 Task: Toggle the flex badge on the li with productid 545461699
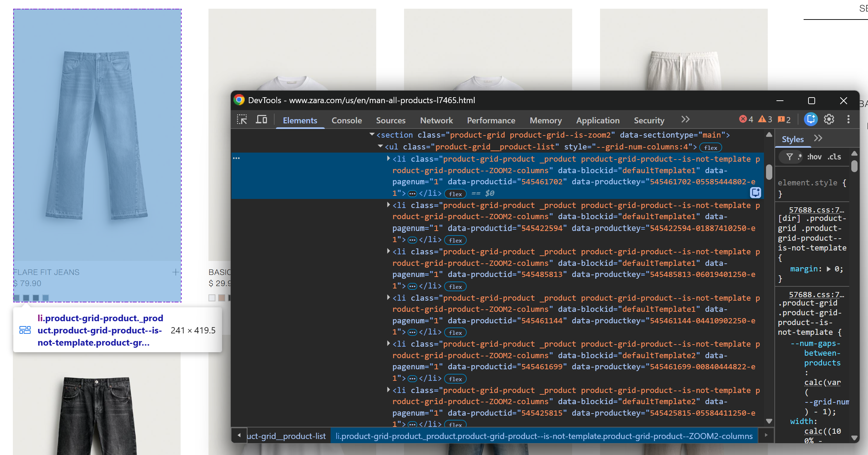pyautogui.click(x=455, y=379)
